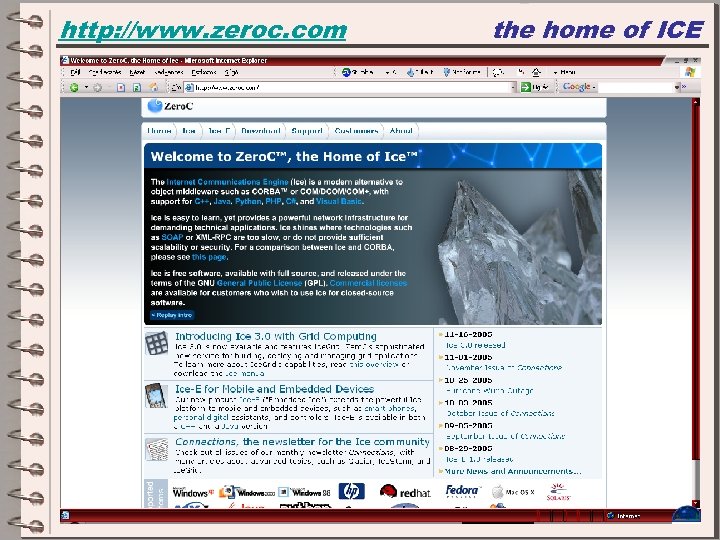The image size is (720, 540).
Task: Click the Windows XP platform logo
Action: pyautogui.click(x=193, y=493)
